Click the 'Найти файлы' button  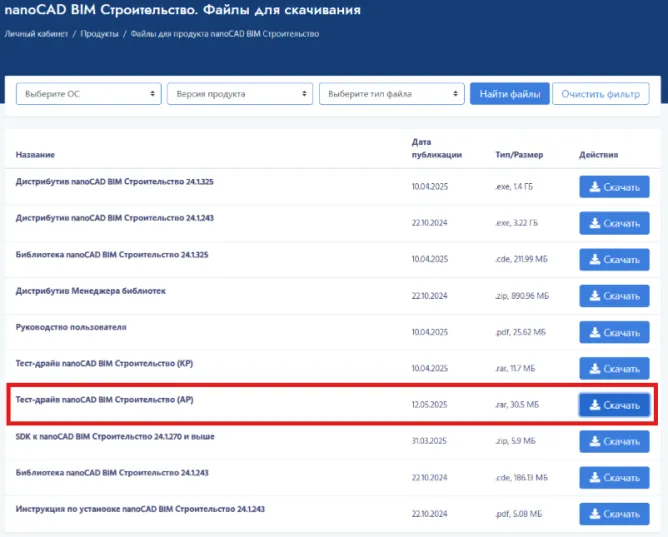[510, 94]
